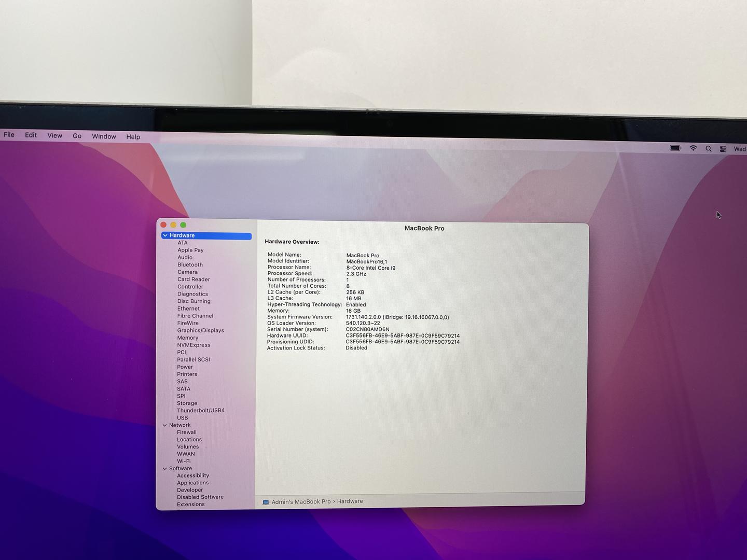747x560 pixels.
Task: Select Camera in the sidebar
Action: pos(187,272)
